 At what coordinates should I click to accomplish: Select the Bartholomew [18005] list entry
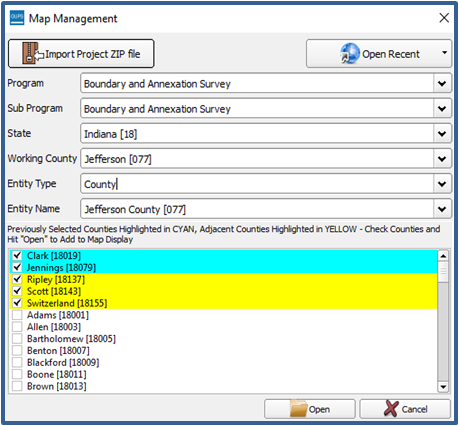coord(223,339)
